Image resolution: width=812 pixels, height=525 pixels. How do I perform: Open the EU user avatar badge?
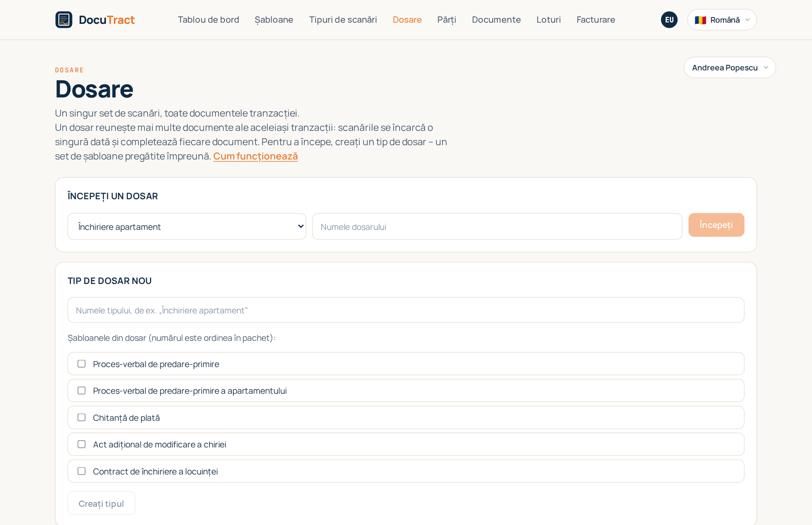pos(669,19)
